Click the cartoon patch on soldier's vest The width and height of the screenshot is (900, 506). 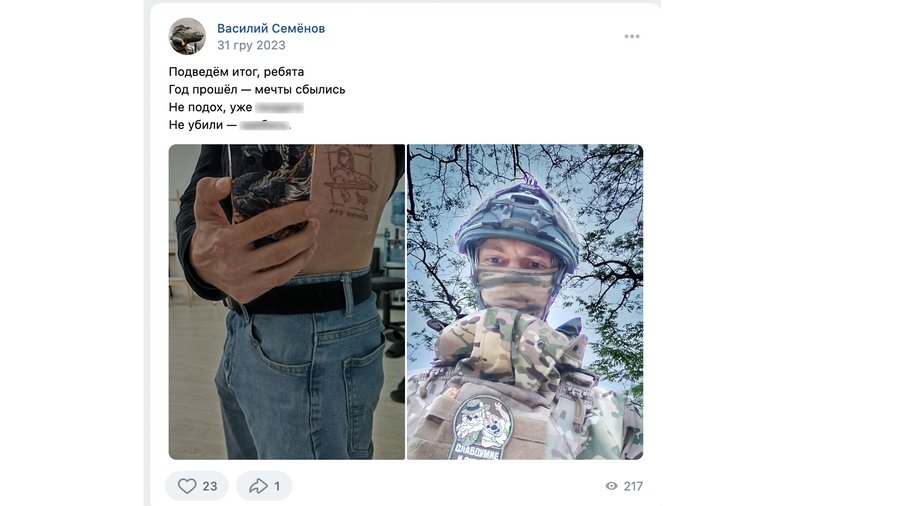pos(482,427)
